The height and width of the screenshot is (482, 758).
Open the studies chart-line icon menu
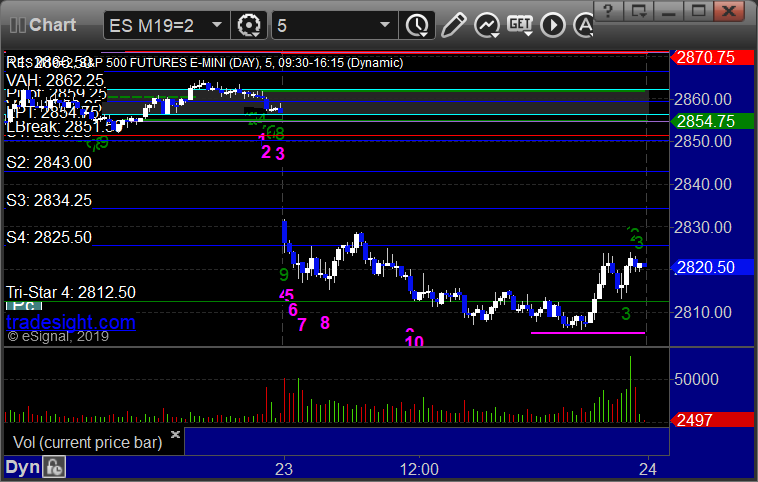486,25
